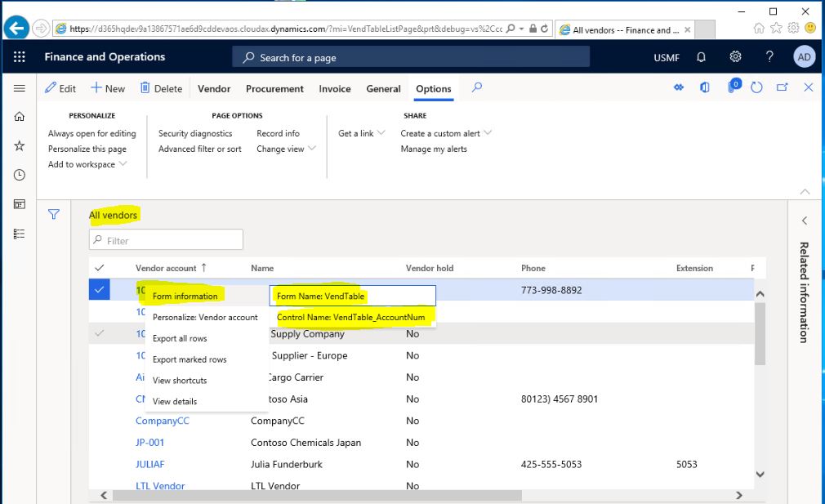Image resolution: width=825 pixels, height=504 pixels.
Task: Switch to the Vendor tab
Action: click(x=214, y=88)
